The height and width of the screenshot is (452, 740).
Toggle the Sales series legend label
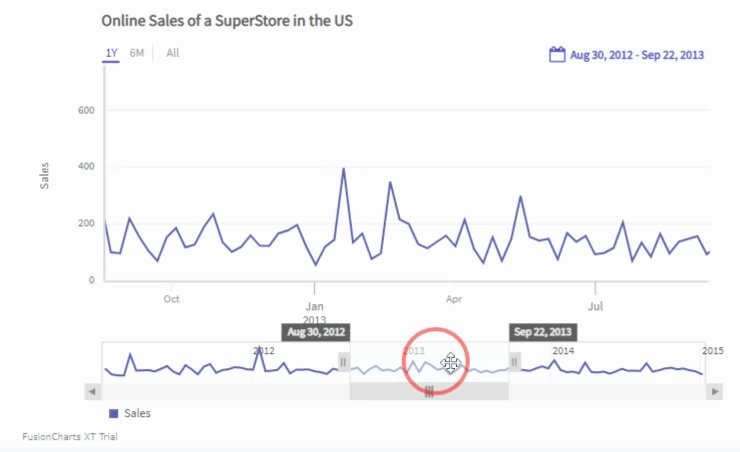tap(138, 413)
